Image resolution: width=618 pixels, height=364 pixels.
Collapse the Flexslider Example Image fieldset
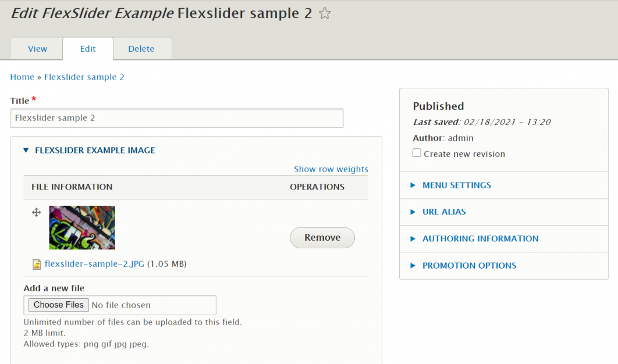[94, 150]
